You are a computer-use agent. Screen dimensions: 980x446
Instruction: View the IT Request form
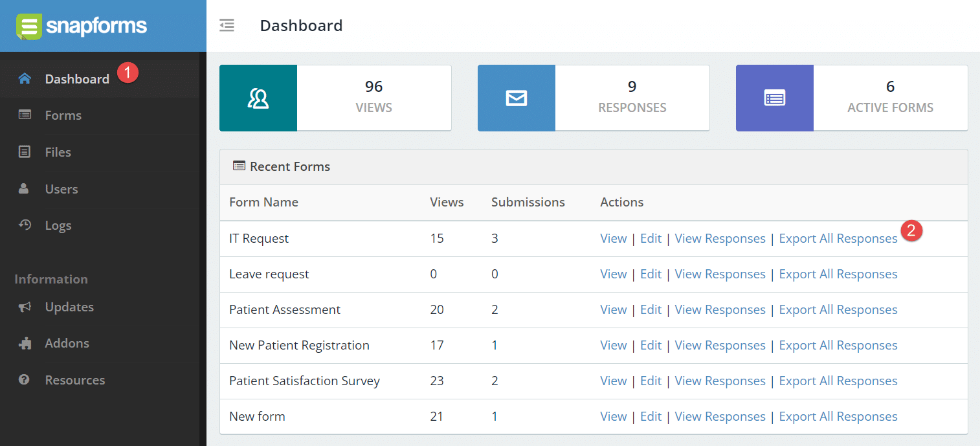point(614,238)
